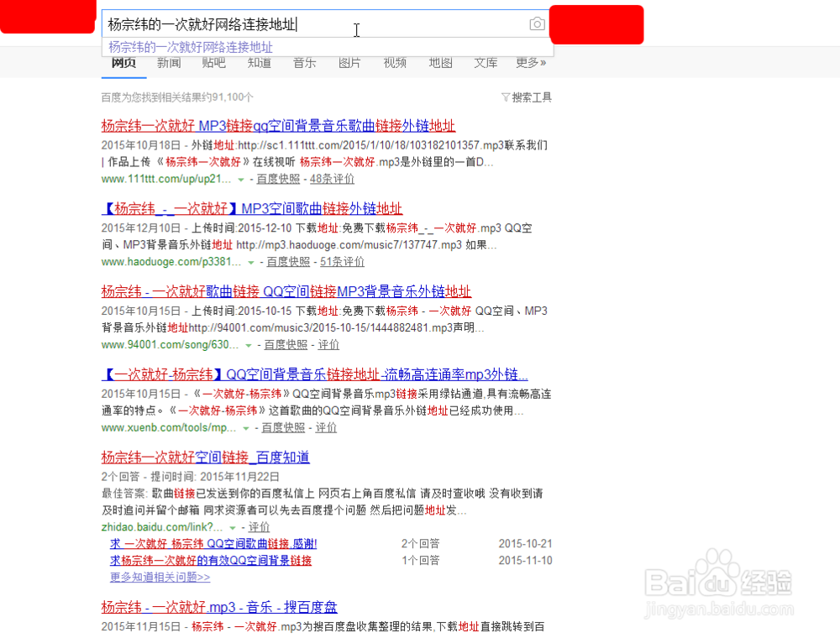Open 评价 link for the zhidao.baidu.com result
The height and width of the screenshot is (638, 840).
coord(259,527)
